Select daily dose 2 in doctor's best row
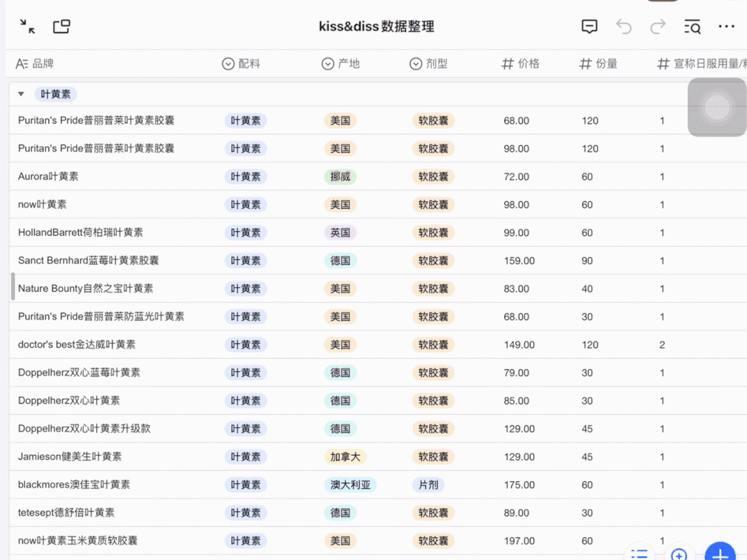 (x=662, y=345)
